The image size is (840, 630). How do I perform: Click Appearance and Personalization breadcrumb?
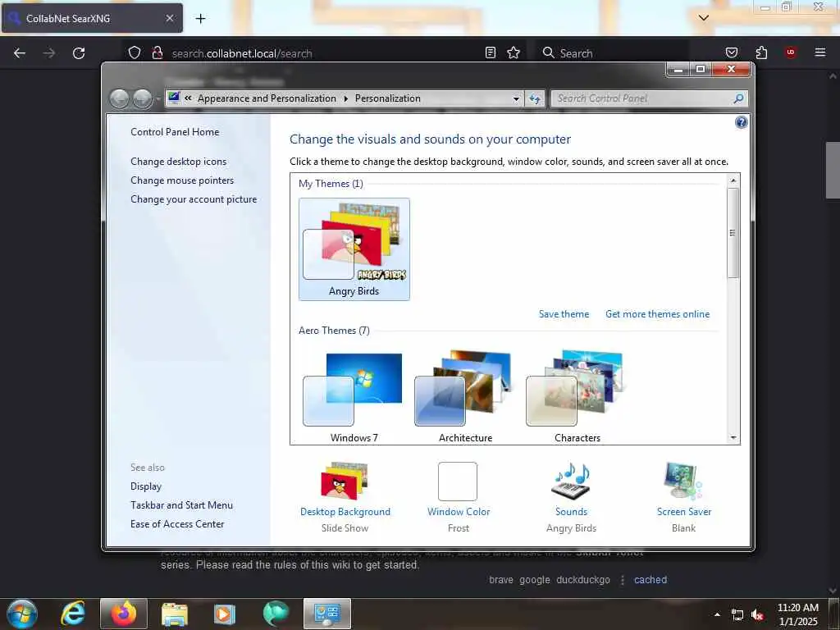pos(267,98)
